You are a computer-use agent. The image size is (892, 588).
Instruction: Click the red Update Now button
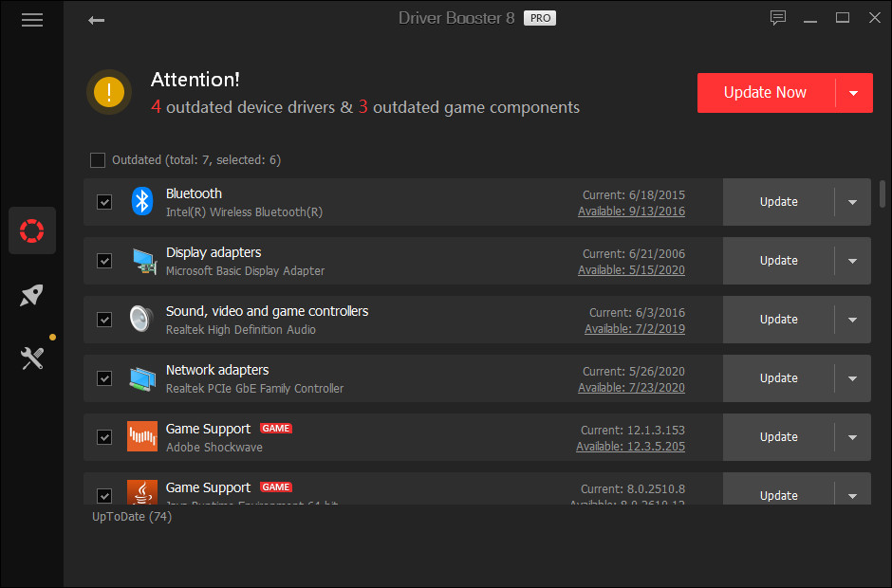tap(766, 93)
